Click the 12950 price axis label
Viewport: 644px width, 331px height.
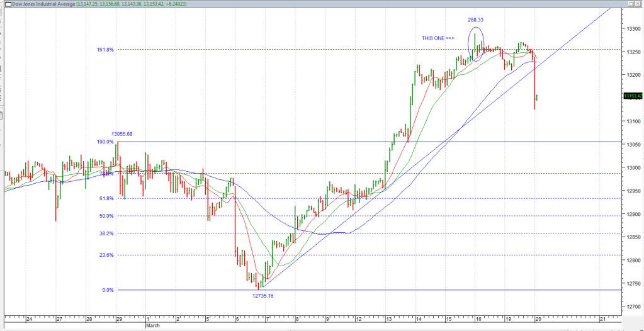633,191
